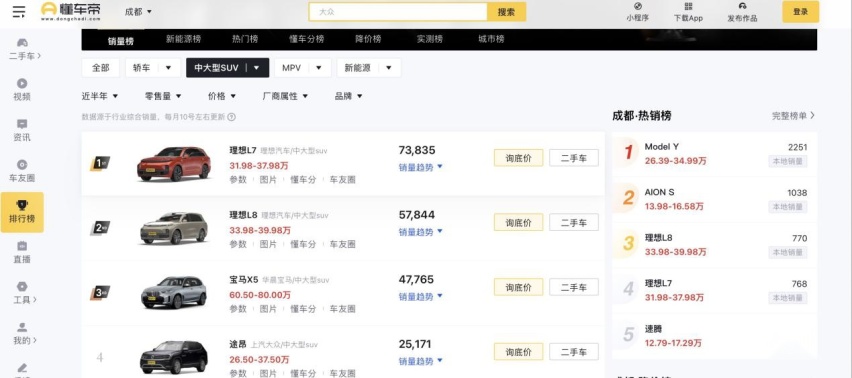Viewport: 852px width, 378px height.
Task: Expand 销量趋势 for 理想L8
Action: (421, 232)
